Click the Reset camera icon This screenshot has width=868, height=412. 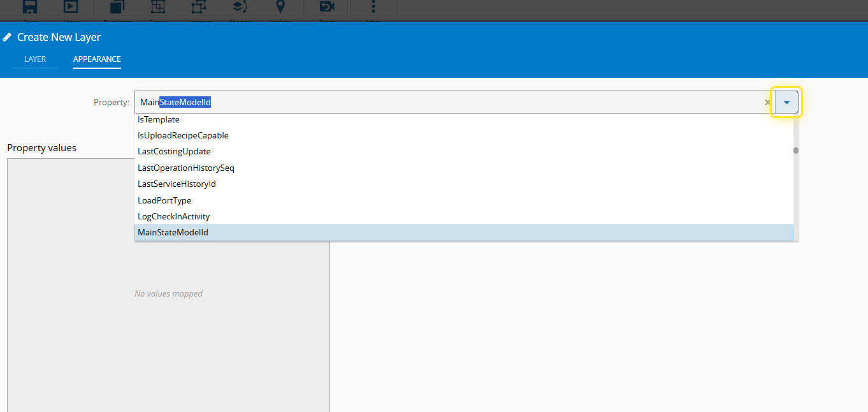(x=327, y=6)
